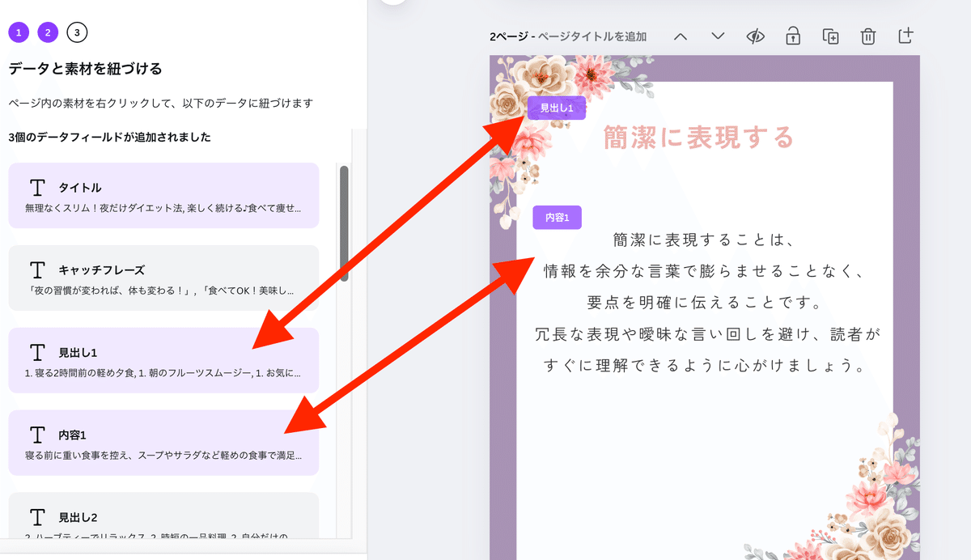Move page down with the down chevron

click(x=718, y=36)
